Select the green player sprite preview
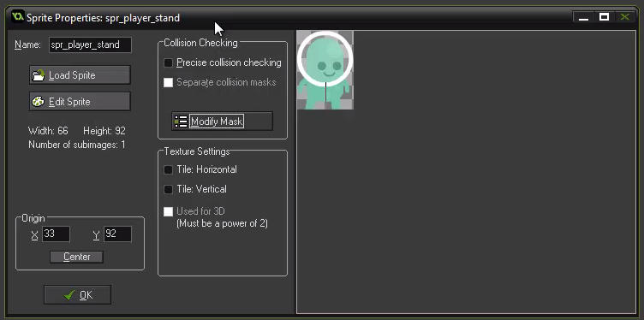Screen dimensions: 644x320 click(325, 70)
